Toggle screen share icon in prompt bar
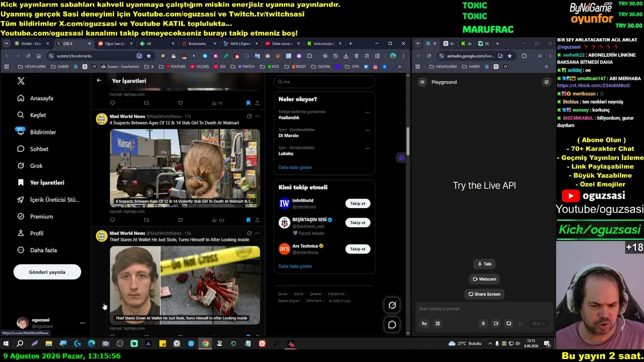The image size is (644, 362). [x=508, y=324]
